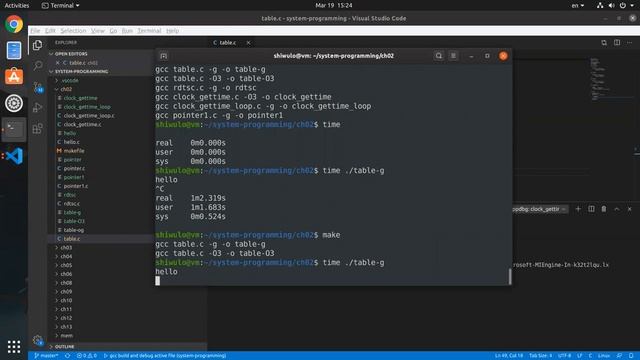Expand the ch03 folder
Viewport: 640px width, 360px height.
tap(64, 248)
